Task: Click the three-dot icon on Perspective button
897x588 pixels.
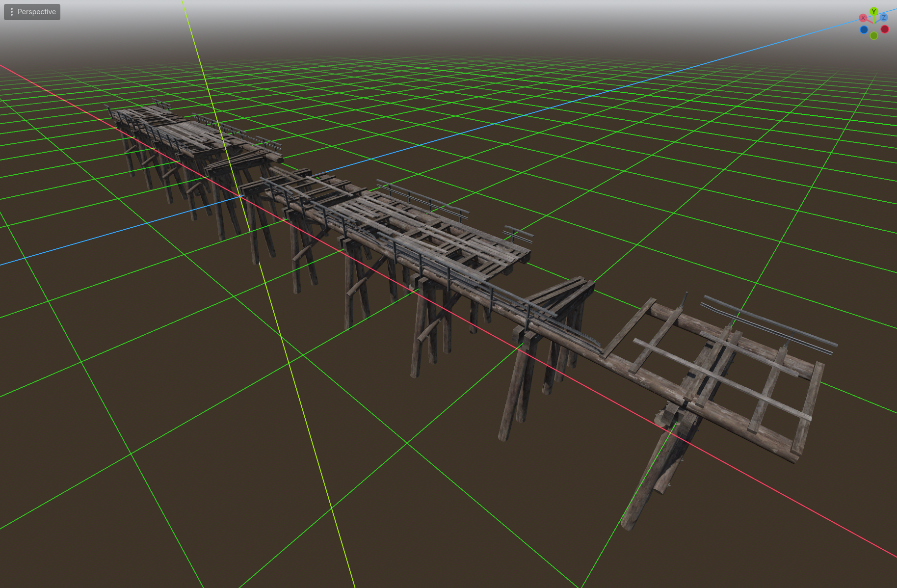Action: (11, 12)
